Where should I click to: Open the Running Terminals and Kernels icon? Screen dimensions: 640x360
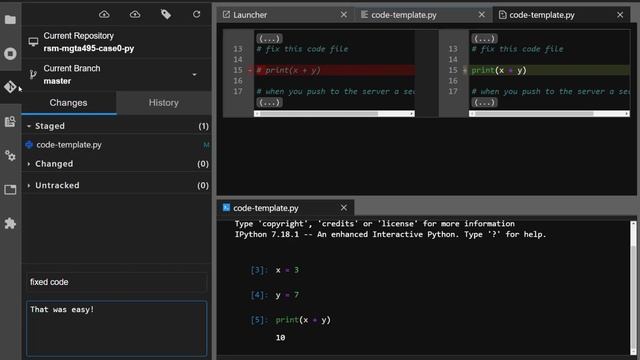click(10, 53)
